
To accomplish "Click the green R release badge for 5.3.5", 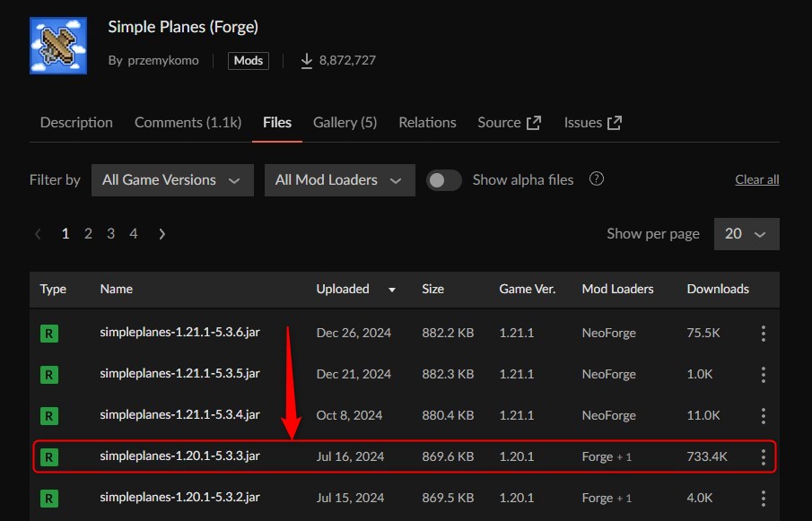I will [x=49, y=374].
